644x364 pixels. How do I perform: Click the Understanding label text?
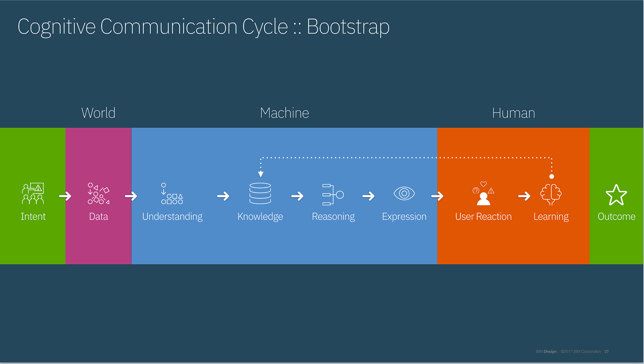tap(172, 217)
